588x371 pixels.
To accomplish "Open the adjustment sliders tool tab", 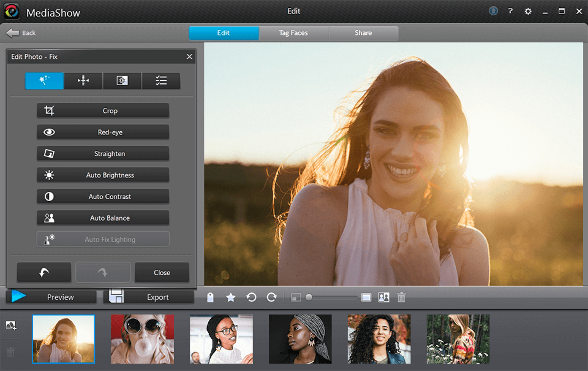I will pyautogui.click(x=83, y=81).
